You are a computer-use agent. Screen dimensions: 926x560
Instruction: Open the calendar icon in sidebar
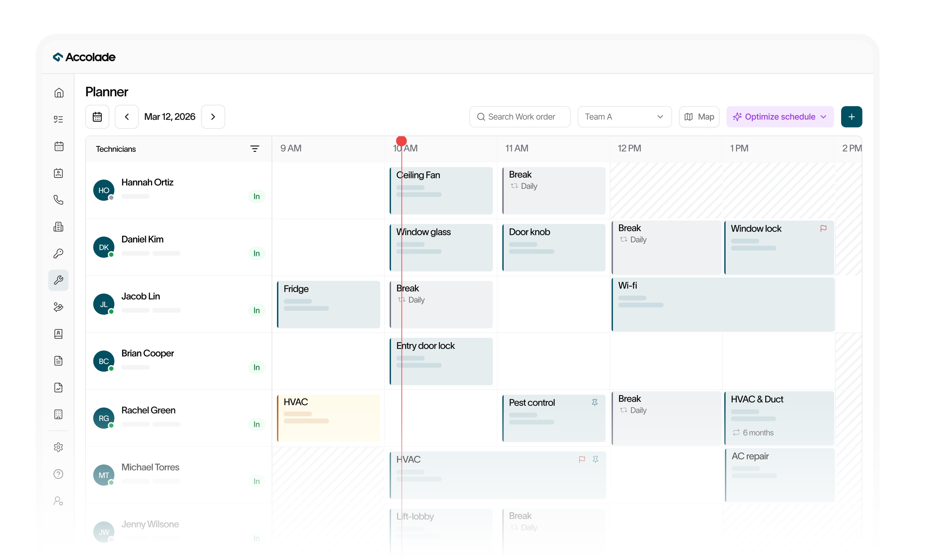click(59, 146)
